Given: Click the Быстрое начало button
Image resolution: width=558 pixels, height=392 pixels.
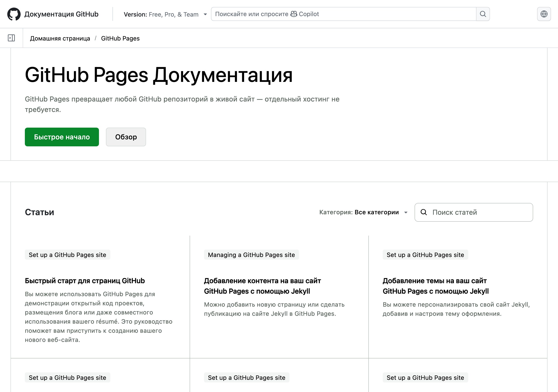Looking at the screenshot, I should 62,137.
